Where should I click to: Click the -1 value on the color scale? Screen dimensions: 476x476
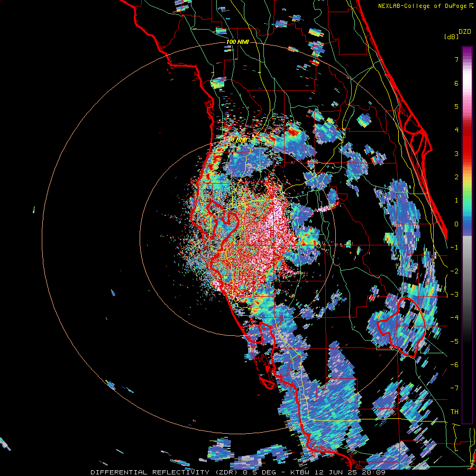(454, 248)
